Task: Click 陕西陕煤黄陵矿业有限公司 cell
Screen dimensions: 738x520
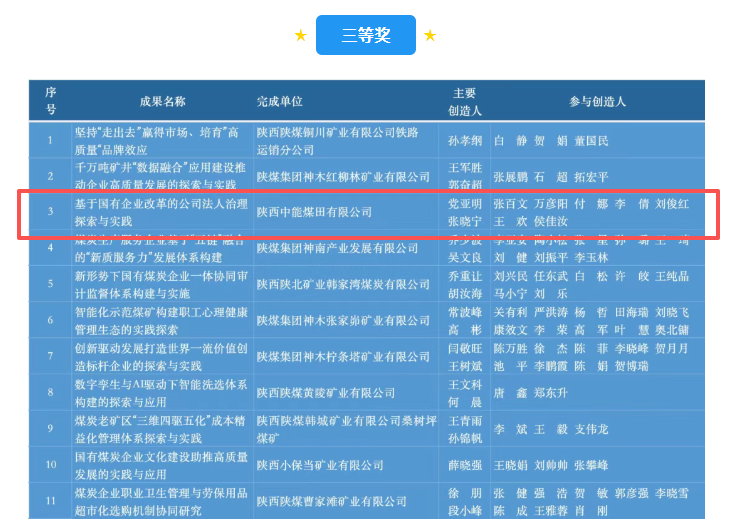Action: tap(324, 393)
